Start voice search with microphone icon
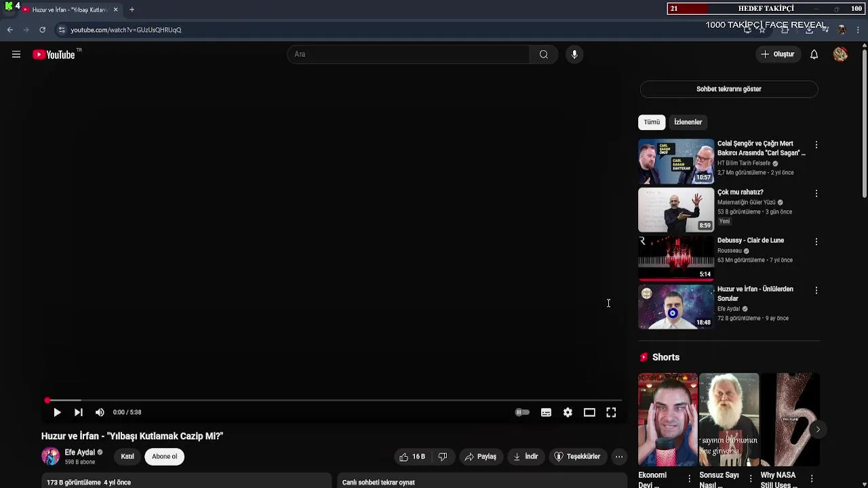This screenshot has height=488, width=868. pyautogui.click(x=574, y=54)
